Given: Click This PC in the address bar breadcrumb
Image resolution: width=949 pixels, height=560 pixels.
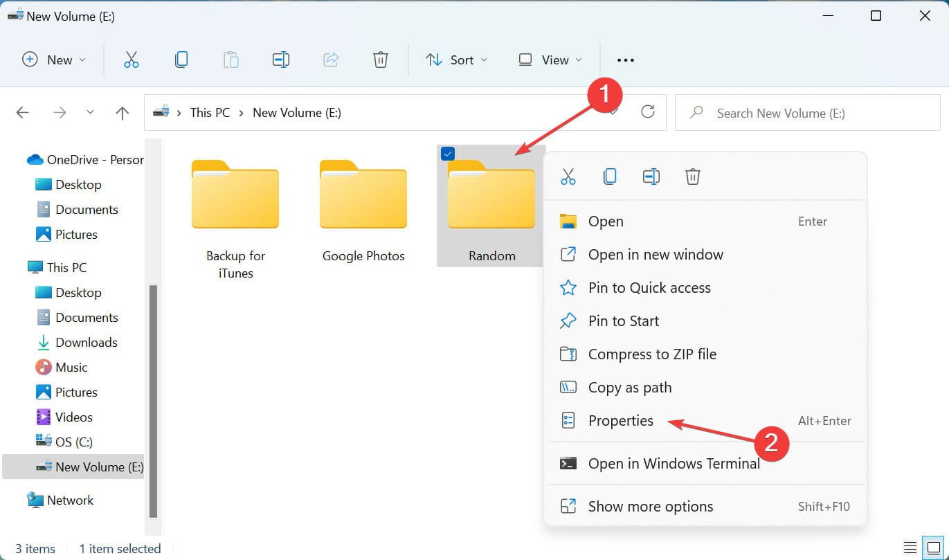Looking at the screenshot, I should pos(210,112).
